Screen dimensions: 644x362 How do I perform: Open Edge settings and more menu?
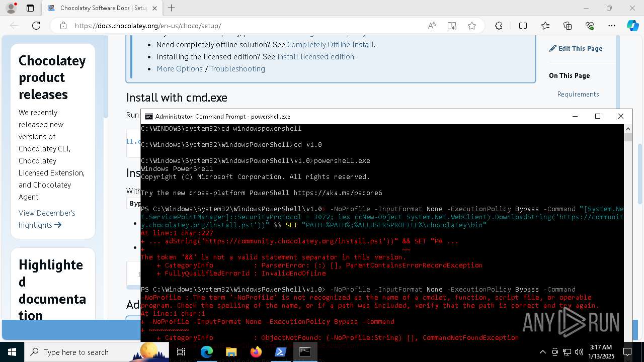tap(612, 26)
